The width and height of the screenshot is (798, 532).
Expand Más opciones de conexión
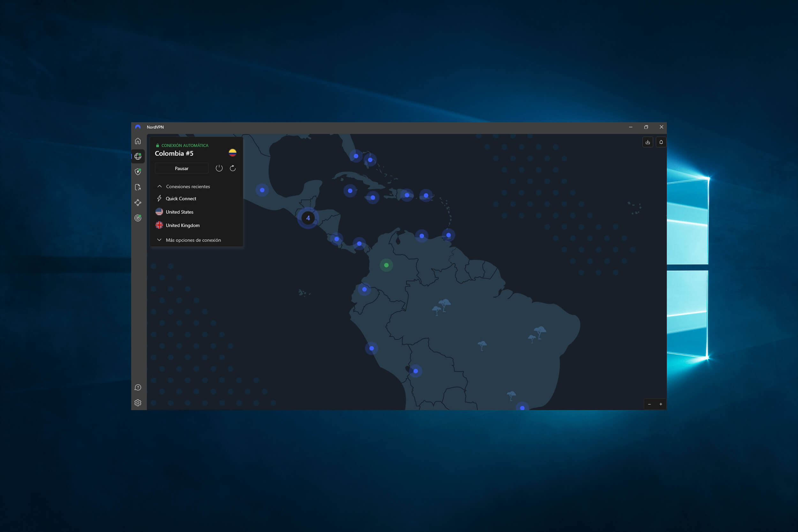[189, 240]
